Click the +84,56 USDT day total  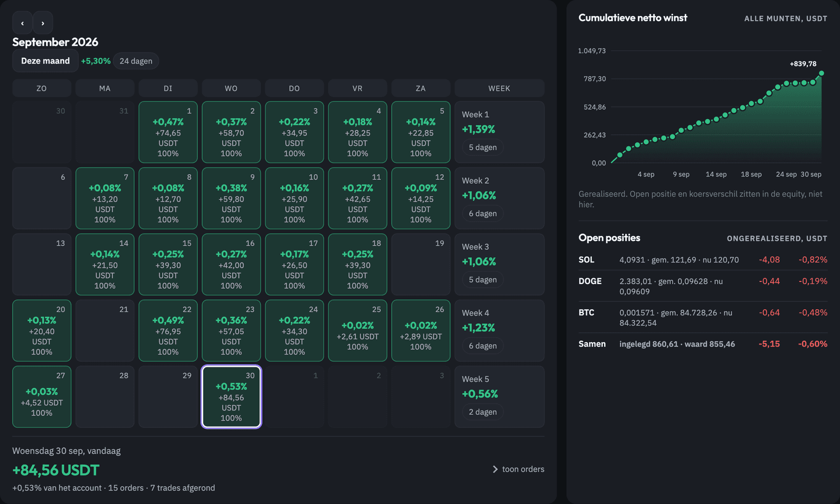[56, 470]
